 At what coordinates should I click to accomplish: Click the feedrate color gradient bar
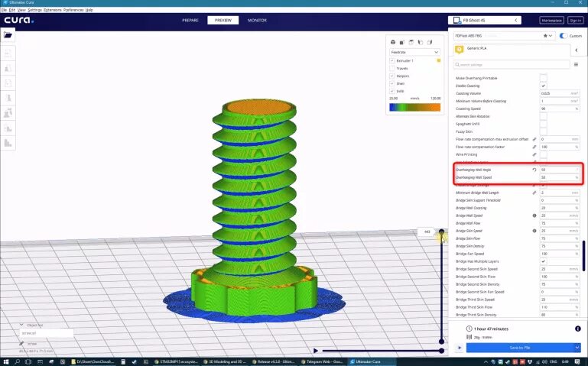414,107
